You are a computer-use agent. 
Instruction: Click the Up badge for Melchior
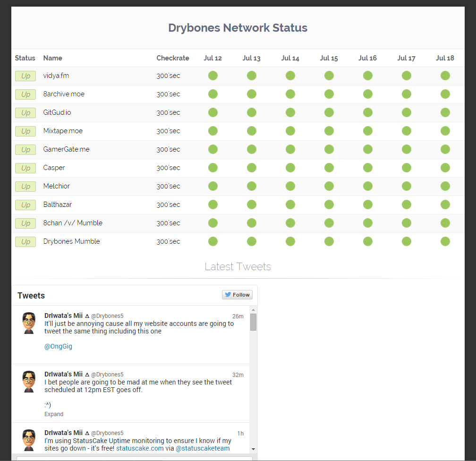point(25,187)
